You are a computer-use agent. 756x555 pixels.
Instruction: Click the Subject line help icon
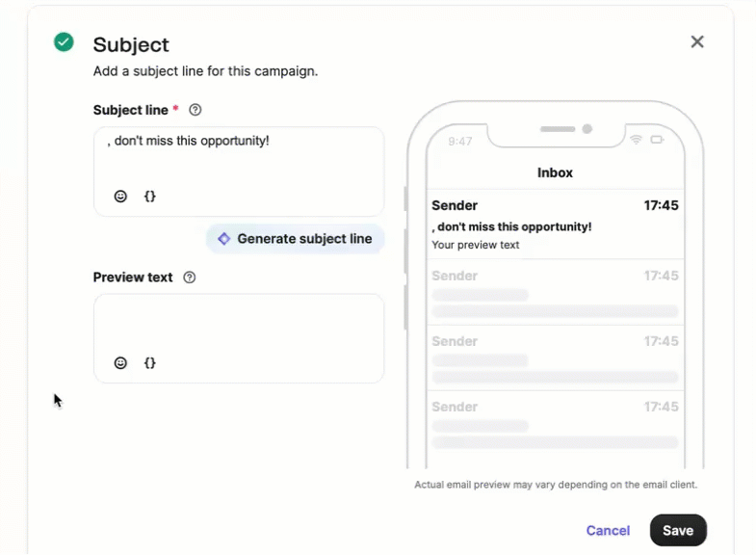coord(196,110)
